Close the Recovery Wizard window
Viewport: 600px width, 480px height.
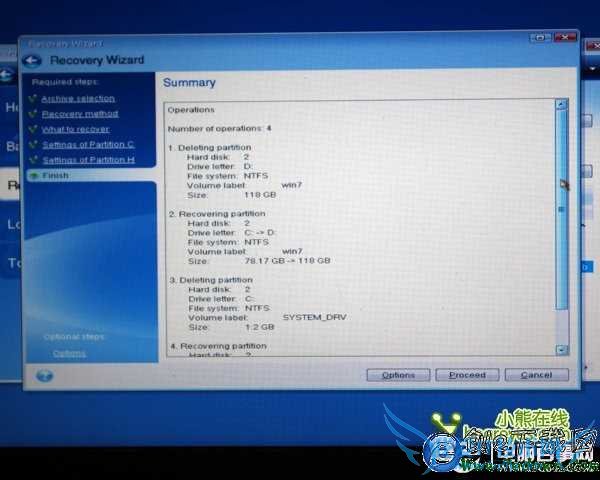pos(565,37)
